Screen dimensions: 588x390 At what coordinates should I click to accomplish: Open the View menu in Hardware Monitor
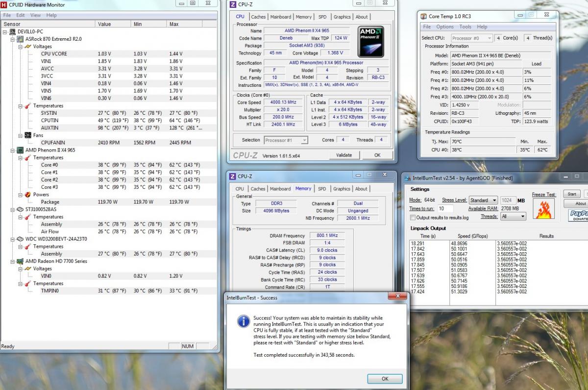click(35, 15)
